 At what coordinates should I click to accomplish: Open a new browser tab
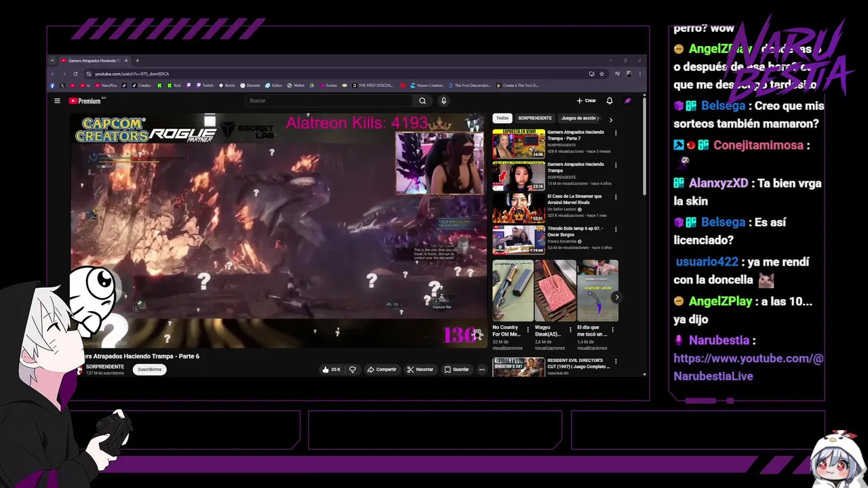[137, 60]
